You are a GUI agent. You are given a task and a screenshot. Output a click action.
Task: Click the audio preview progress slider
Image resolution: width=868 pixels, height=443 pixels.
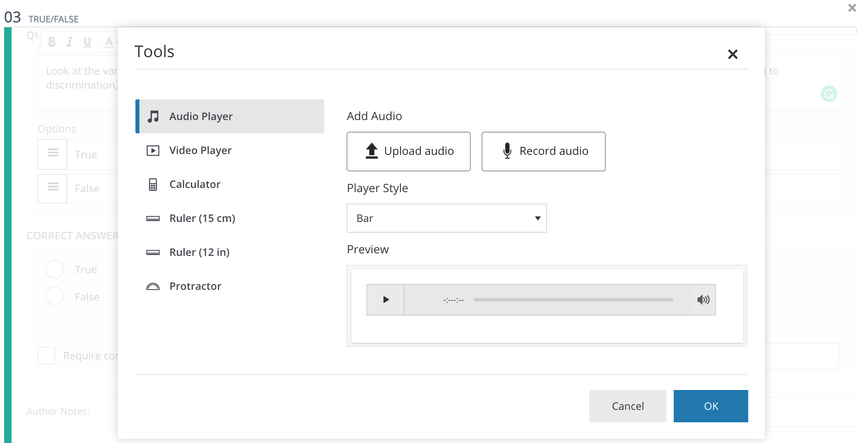click(573, 300)
